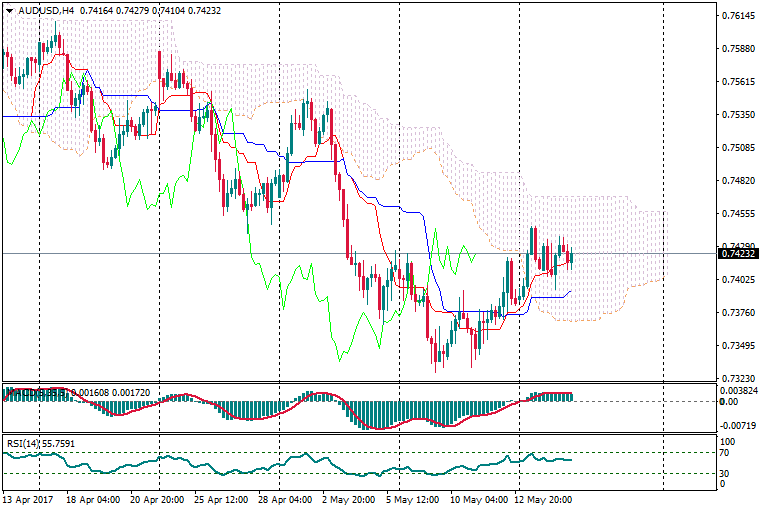The image size is (759, 511).
Task: Click the 12 May 20:00 time label
Action: coord(545,498)
